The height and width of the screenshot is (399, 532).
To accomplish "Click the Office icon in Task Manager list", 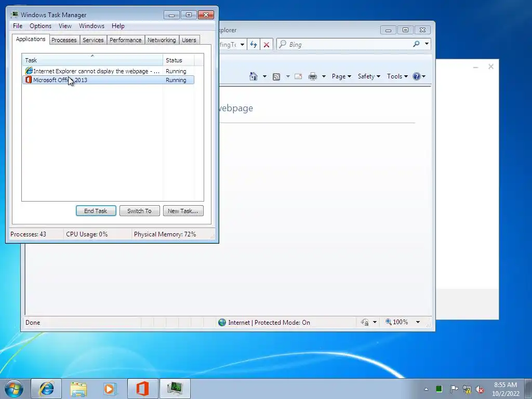I will click(29, 79).
